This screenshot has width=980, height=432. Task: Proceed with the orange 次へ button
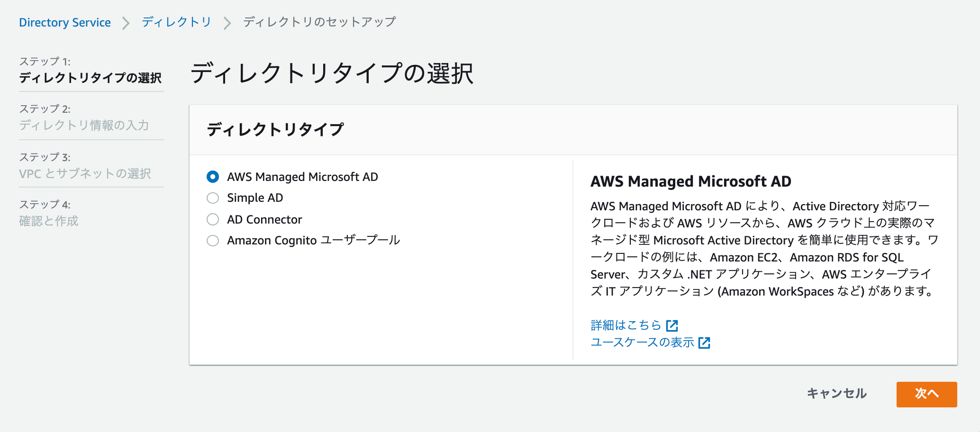pos(926,395)
